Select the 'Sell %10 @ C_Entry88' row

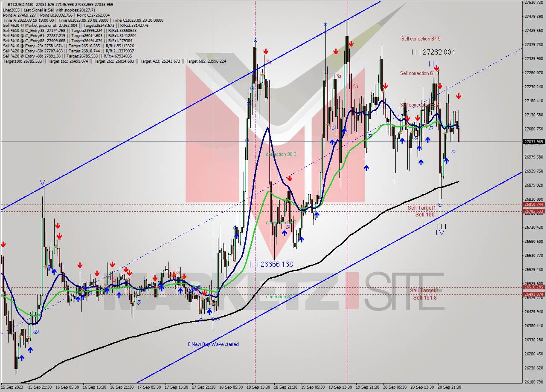click(x=68, y=40)
